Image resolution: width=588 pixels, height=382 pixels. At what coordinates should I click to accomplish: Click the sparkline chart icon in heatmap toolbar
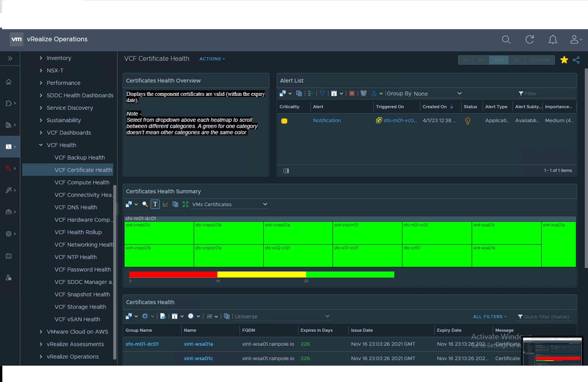pyautogui.click(x=165, y=204)
